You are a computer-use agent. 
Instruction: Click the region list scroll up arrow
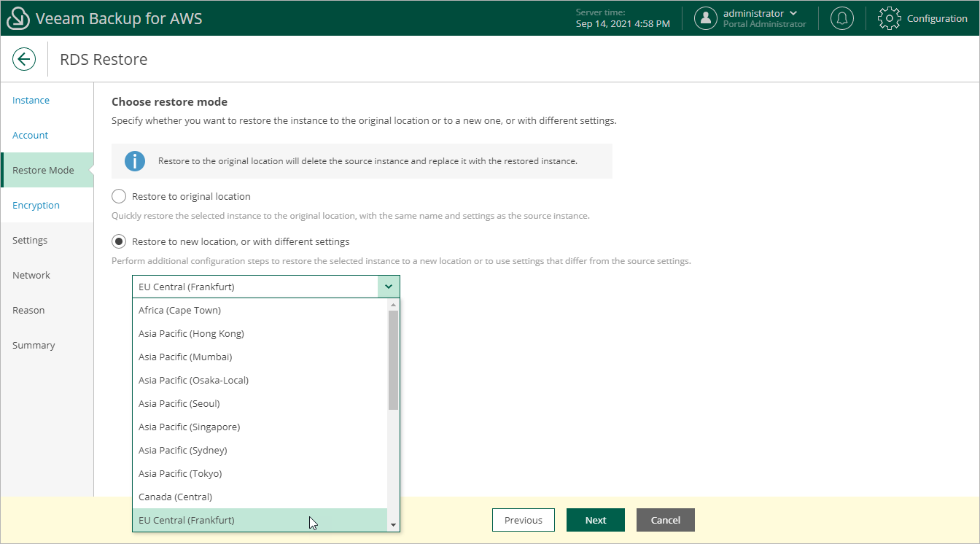(x=394, y=305)
